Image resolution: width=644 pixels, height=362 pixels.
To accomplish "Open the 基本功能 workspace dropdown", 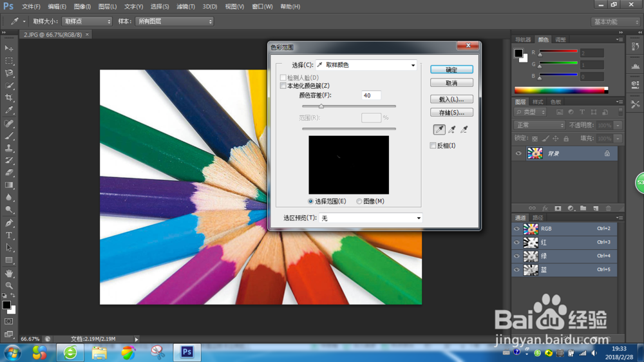I will point(615,22).
